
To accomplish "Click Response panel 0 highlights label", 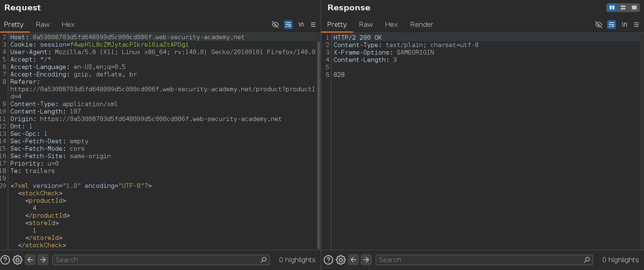I will [620, 260].
